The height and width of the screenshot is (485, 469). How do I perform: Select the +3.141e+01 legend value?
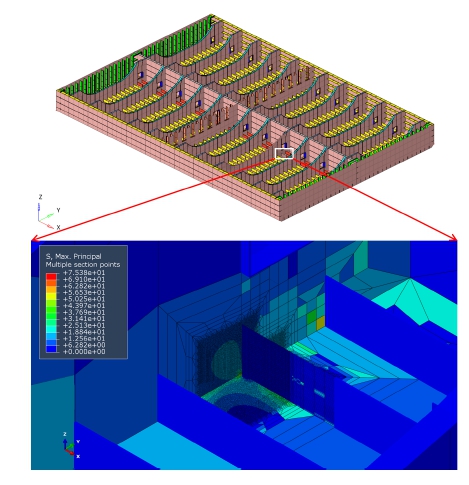tap(84, 319)
